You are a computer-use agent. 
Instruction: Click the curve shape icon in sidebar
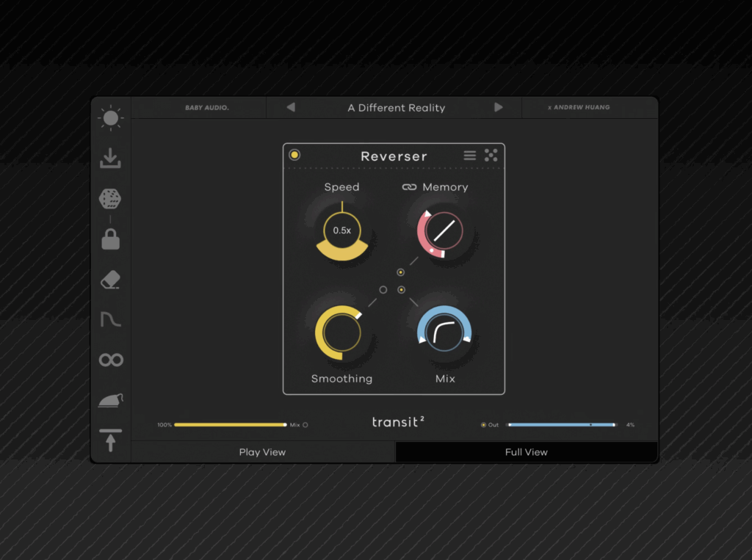[x=111, y=319]
